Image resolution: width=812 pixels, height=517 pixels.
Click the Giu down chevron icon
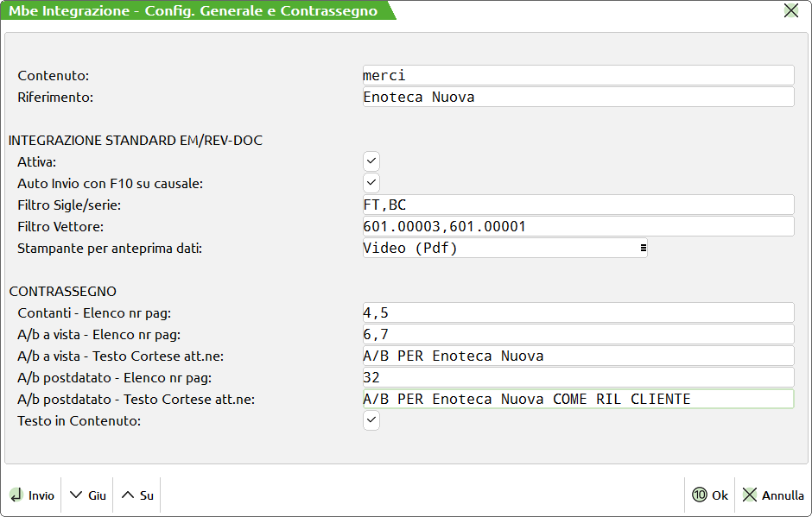tap(76, 495)
